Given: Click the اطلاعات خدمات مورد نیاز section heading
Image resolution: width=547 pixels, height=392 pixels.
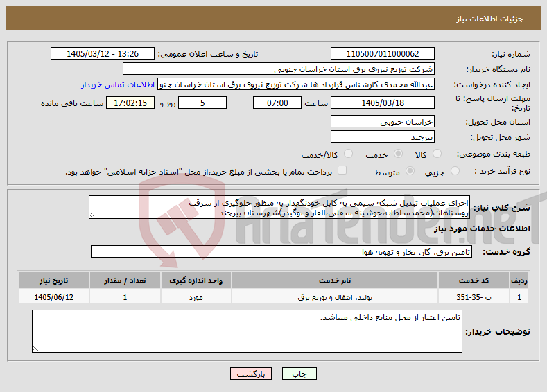Looking at the screenshot, I should point(482,229).
